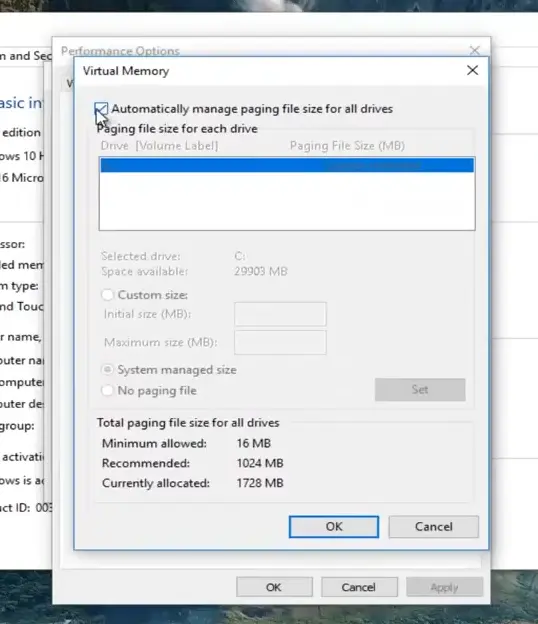
Task: Click into Maximum size (MB) field
Action: pyautogui.click(x=280, y=342)
